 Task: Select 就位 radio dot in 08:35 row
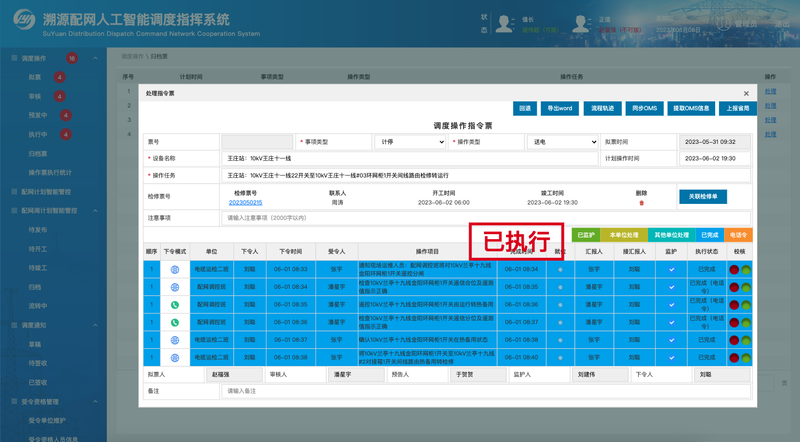(560, 305)
